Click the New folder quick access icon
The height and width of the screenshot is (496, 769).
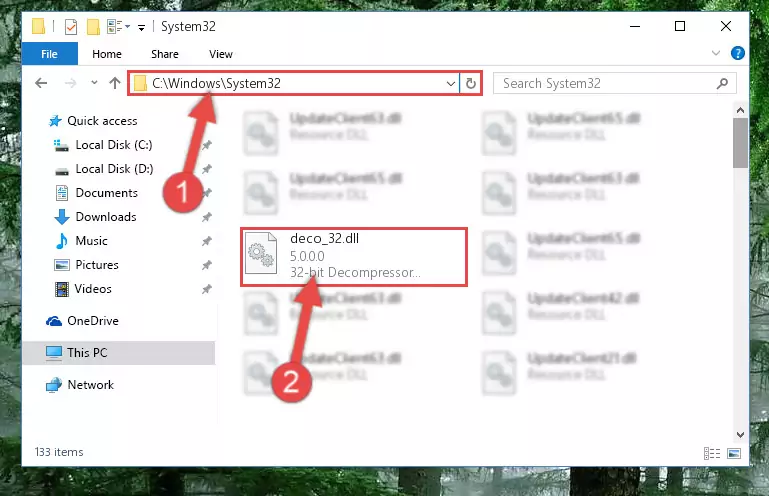(x=93, y=26)
